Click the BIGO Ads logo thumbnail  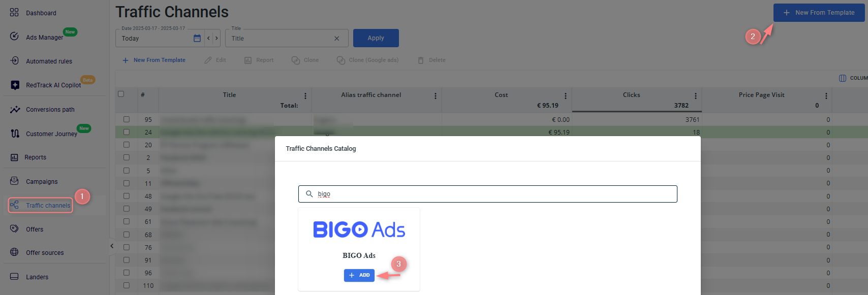[359, 230]
